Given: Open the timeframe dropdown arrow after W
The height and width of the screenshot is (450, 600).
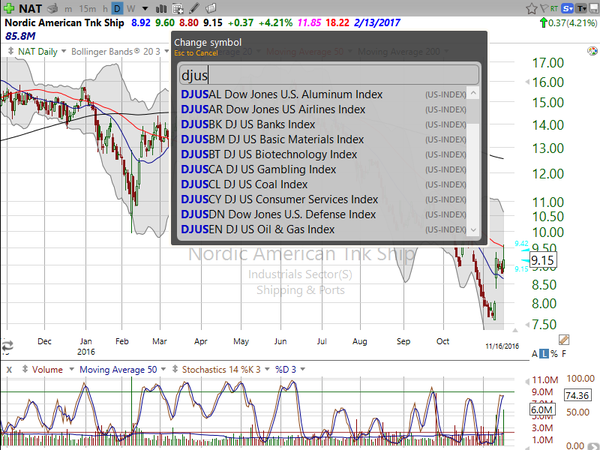Looking at the screenshot, I should (145, 8).
